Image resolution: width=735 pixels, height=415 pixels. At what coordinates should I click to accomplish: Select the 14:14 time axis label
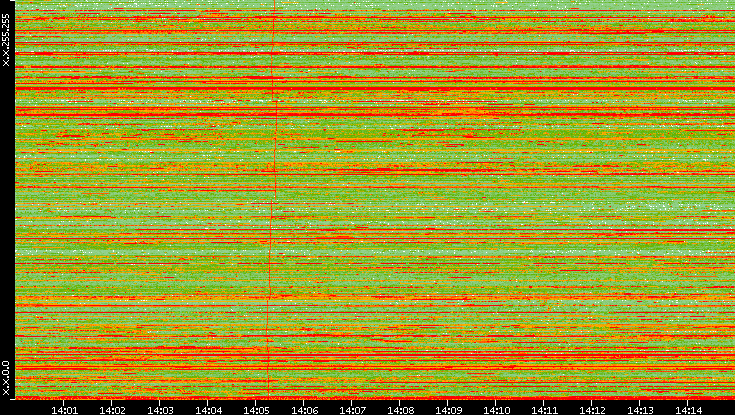(x=688, y=410)
